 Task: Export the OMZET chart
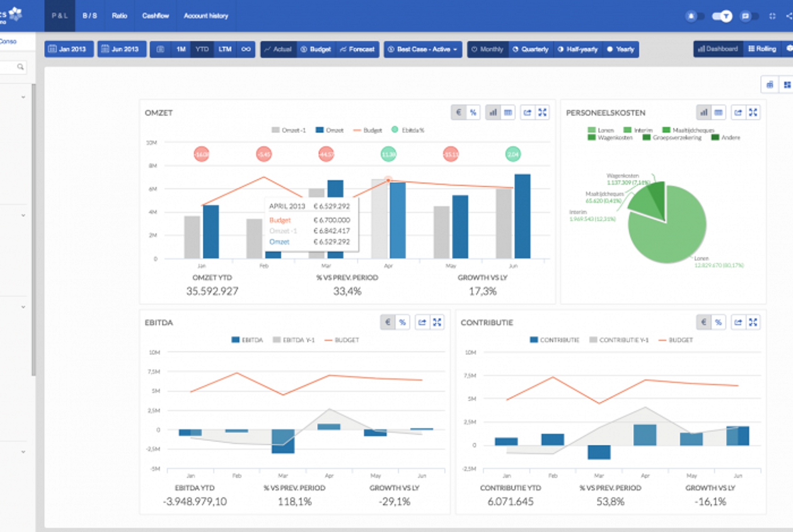coord(528,112)
